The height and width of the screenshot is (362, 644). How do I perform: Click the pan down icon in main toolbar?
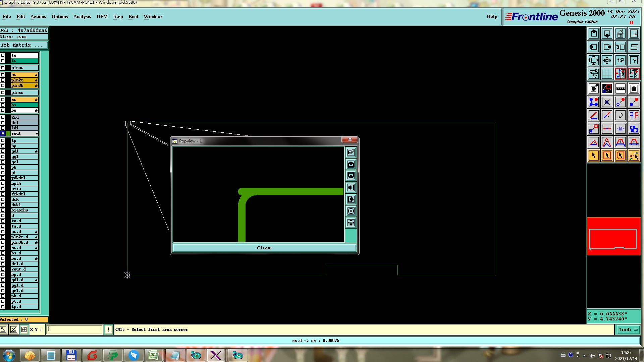(x=607, y=34)
